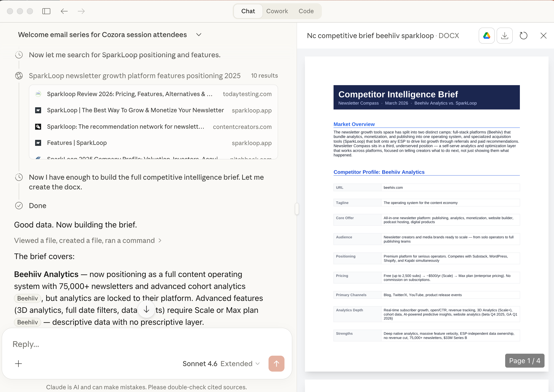Refresh the document preview
This screenshot has height=392, width=554.
[x=523, y=36]
